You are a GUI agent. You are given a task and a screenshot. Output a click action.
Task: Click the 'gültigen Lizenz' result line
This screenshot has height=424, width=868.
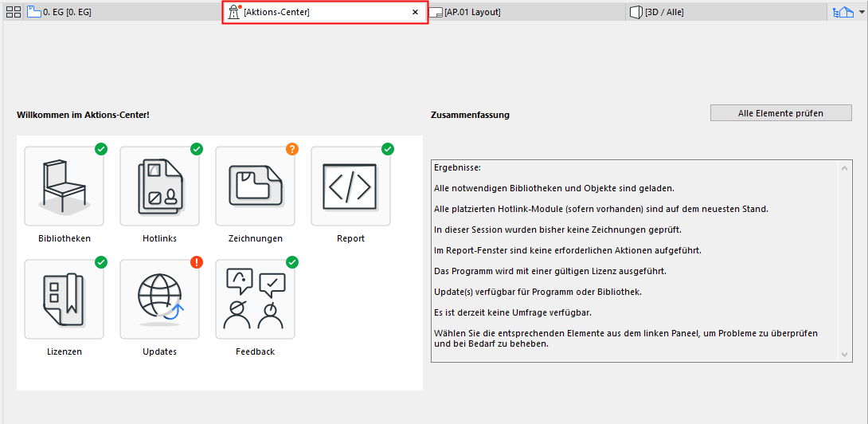click(550, 271)
